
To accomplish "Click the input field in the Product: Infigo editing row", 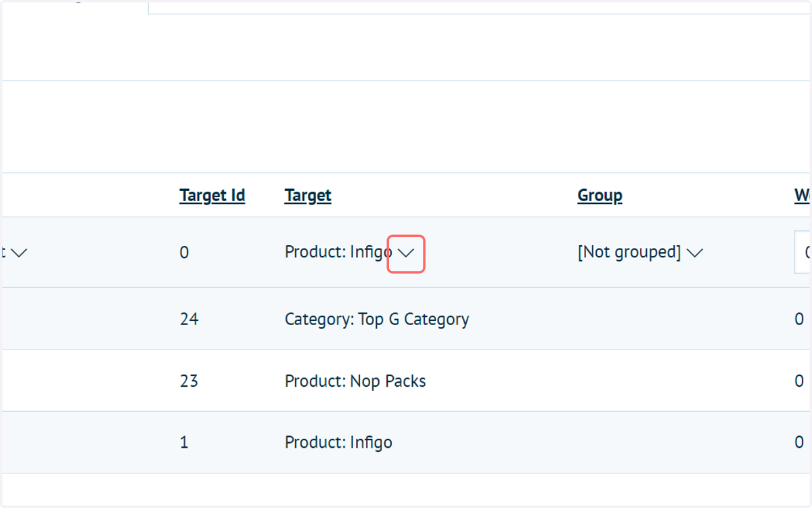I will [803, 253].
